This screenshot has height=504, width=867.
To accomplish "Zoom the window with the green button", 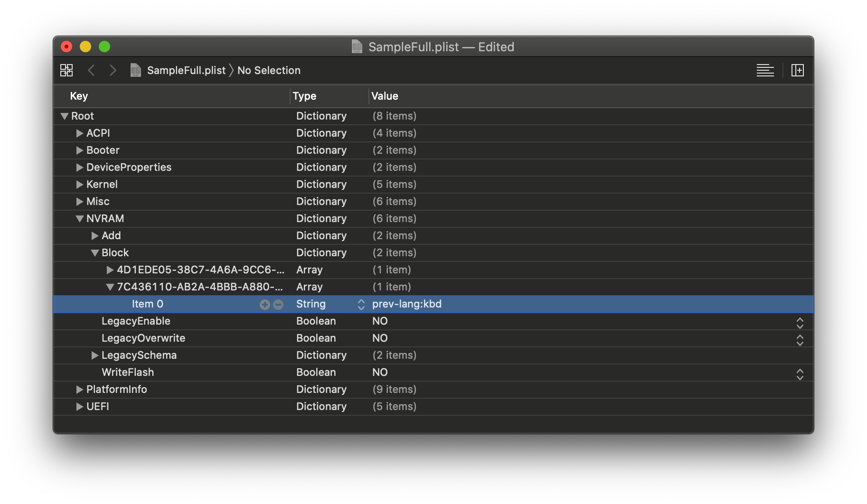I will (104, 47).
